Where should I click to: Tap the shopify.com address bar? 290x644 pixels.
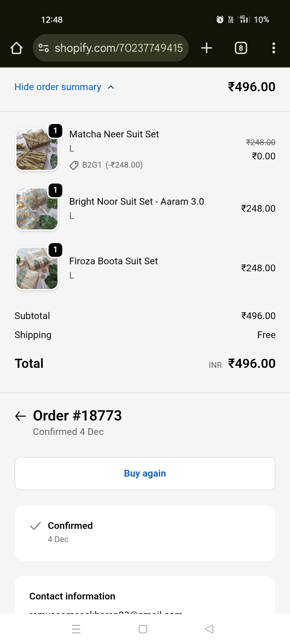click(x=118, y=48)
